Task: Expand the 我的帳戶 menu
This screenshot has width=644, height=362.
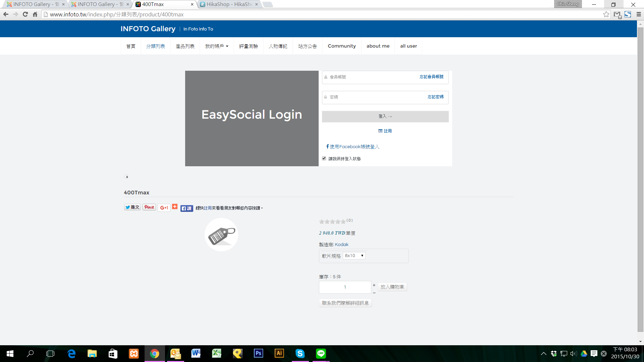Action: click(x=217, y=46)
